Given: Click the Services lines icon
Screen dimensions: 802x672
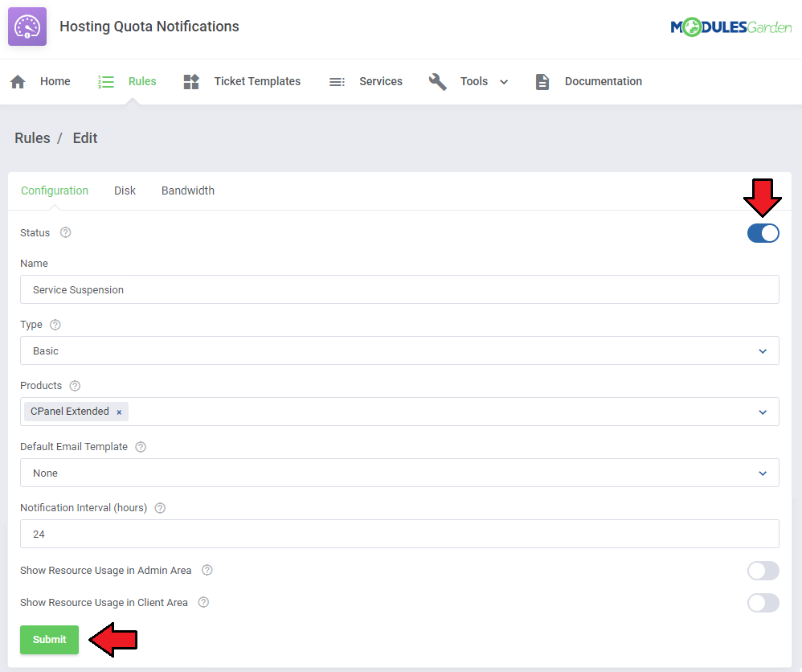Looking at the screenshot, I should [337, 82].
